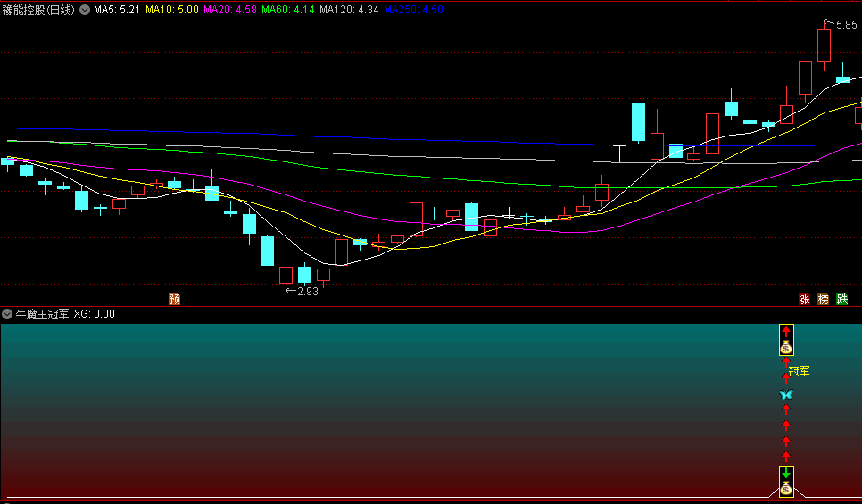Click the money bag icon with red up arrow
This screenshot has height=504, width=862.
(786, 340)
